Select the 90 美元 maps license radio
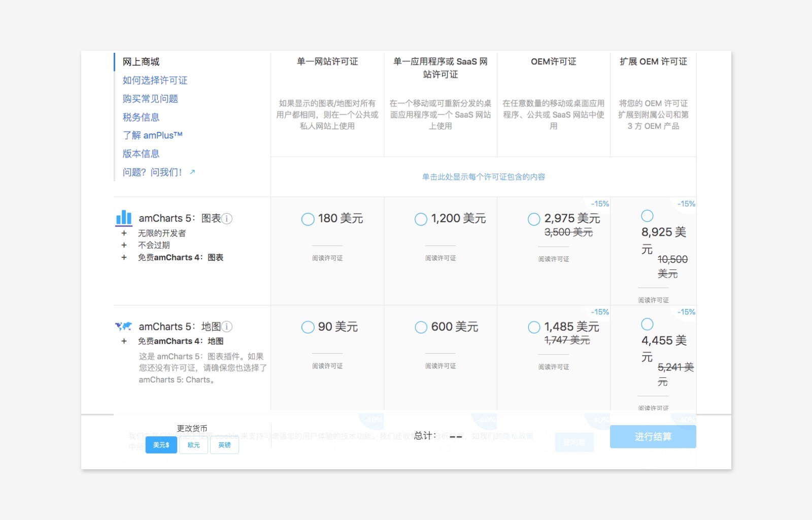Screen dimensions: 812x520 pyautogui.click(x=308, y=327)
